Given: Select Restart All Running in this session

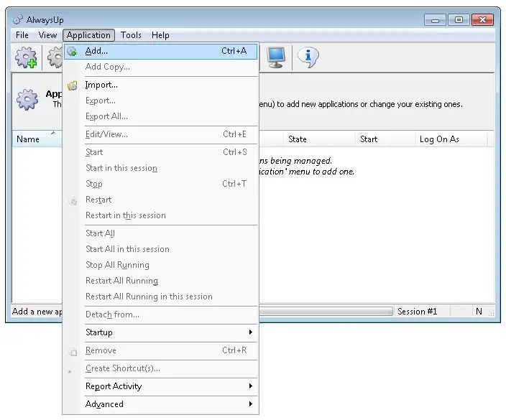Looking at the screenshot, I should tap(161, 297).
